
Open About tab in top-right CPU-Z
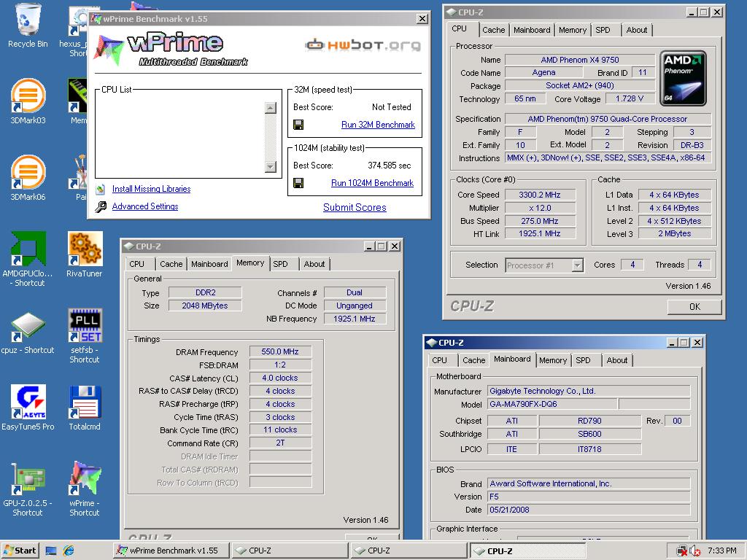click(636, 30)
